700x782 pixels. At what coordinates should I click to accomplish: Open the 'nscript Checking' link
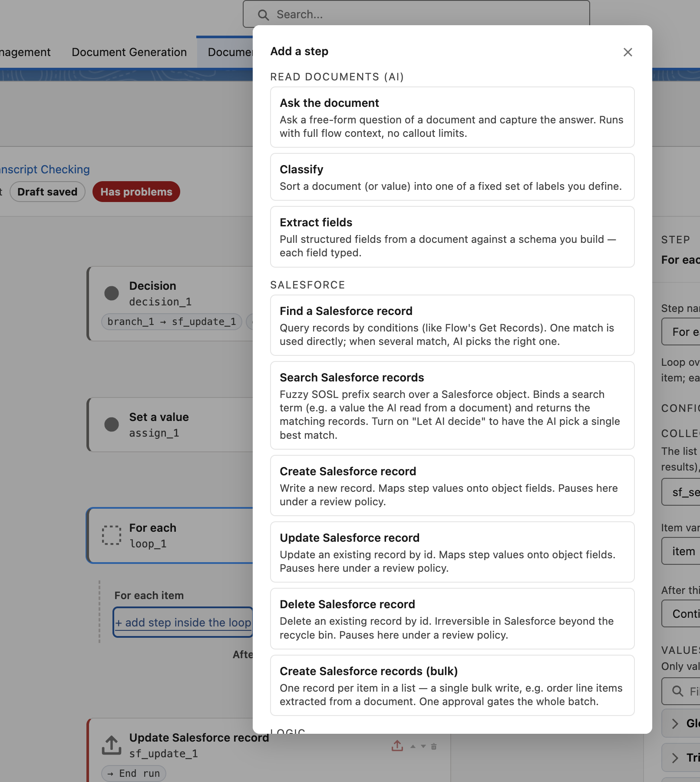pyautogui.click(x=45, y=169)
